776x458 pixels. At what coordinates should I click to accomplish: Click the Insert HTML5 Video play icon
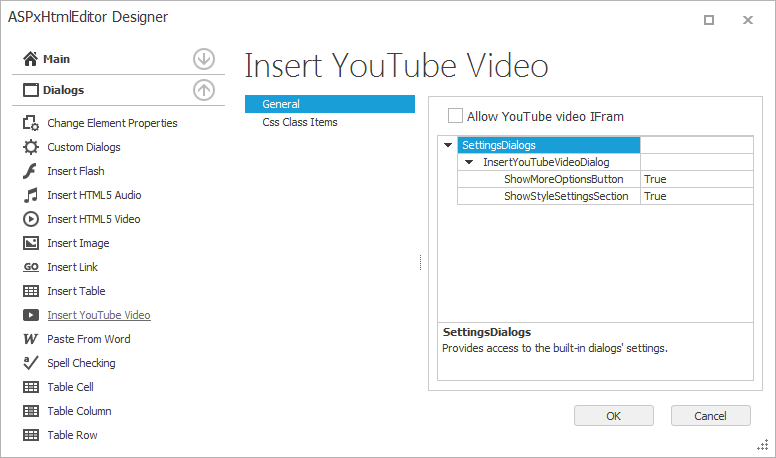pos(31,219)
